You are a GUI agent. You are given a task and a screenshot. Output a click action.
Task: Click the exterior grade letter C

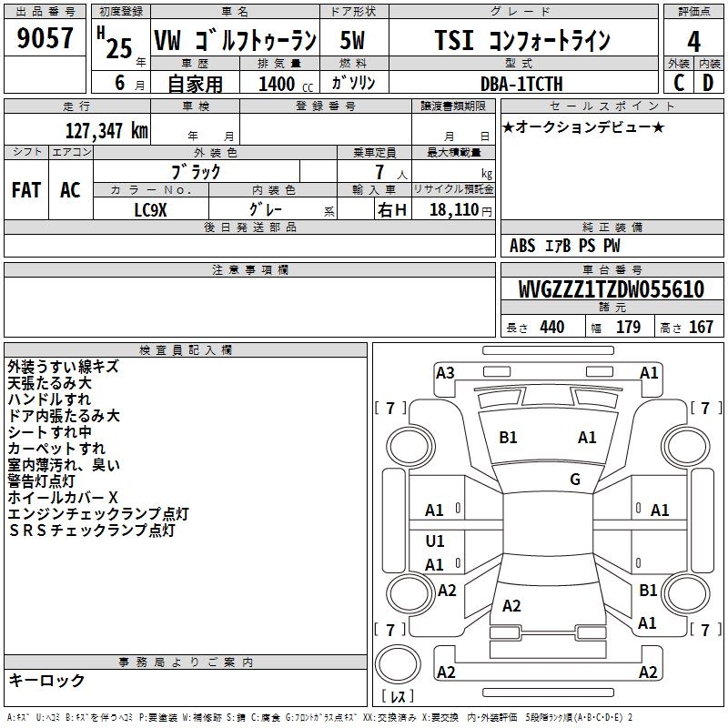[x=678, y=83]
